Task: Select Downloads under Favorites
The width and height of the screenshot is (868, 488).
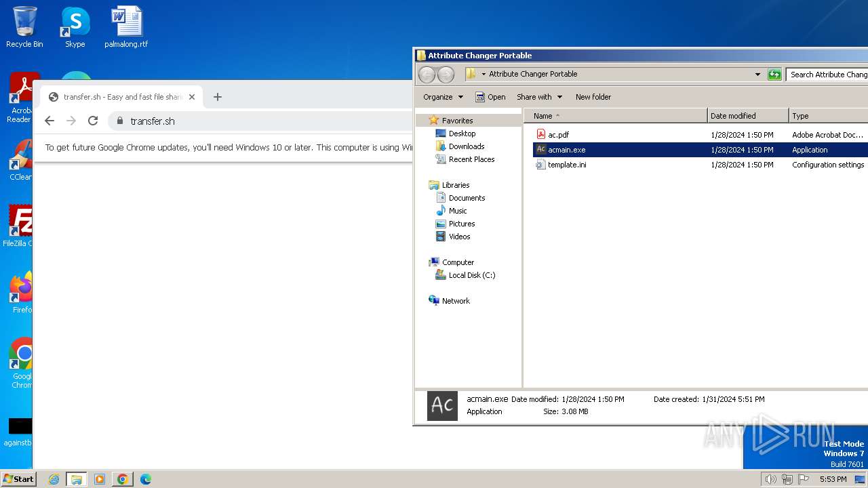Action: [466, 146]
